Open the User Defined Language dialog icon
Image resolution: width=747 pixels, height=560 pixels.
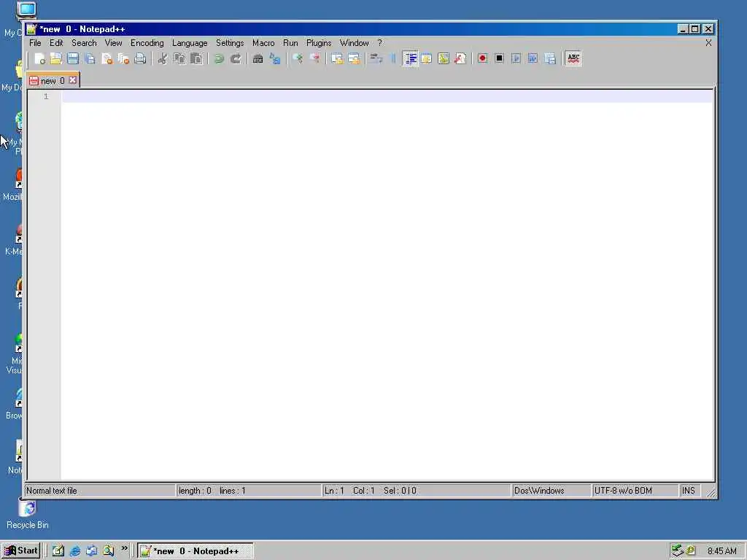(x=426, y=58)
